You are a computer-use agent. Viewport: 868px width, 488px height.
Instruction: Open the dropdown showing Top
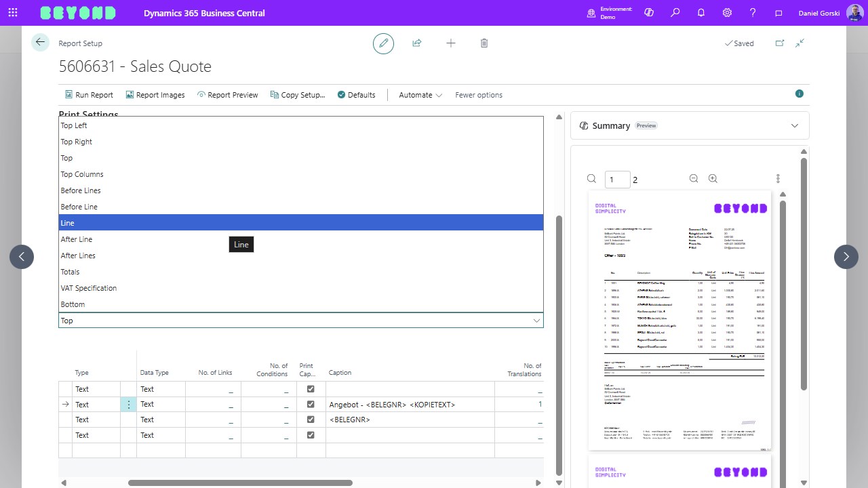pos(301,321)
